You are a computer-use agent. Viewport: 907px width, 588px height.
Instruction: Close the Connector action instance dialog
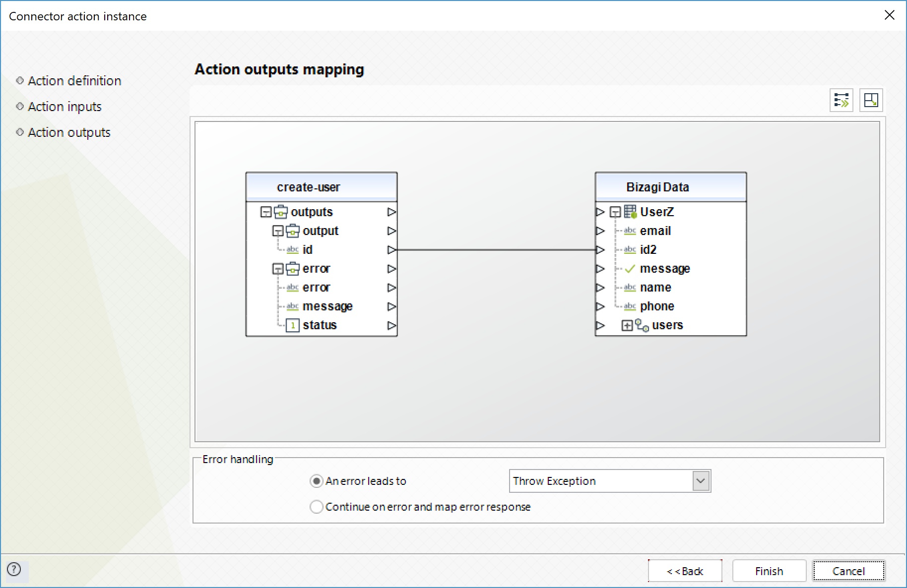pyautogui.click(x=890, y=15)
